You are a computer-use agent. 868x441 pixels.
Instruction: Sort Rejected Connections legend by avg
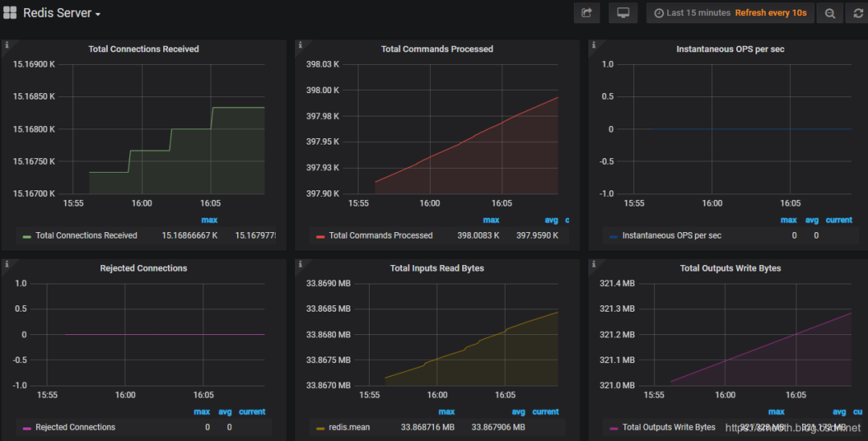[225, 411]
